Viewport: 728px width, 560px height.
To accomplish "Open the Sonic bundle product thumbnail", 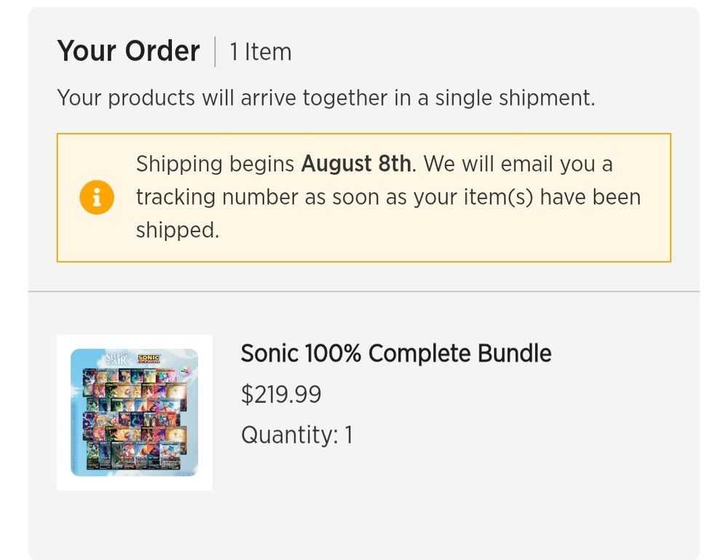I will tap(134, 412).
